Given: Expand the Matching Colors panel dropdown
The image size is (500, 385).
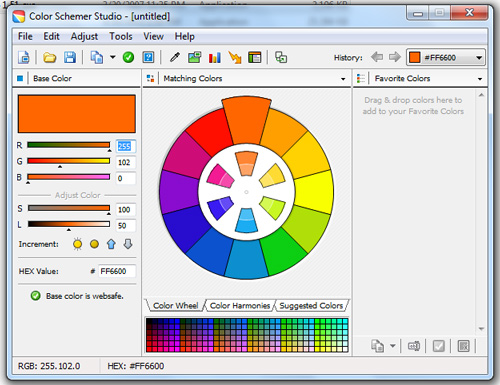Looking at the screenshot, I should pyautogui.click(x=343, y=79).
